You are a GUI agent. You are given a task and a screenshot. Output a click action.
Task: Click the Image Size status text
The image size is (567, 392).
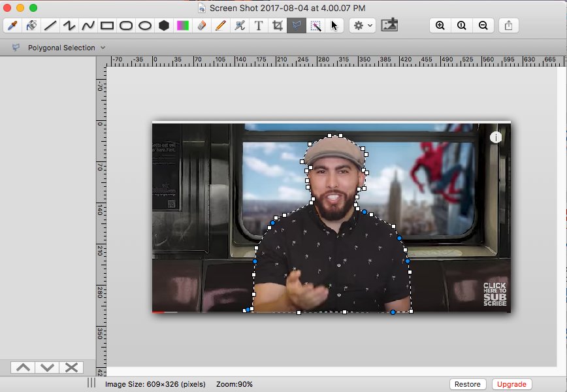[155, 384]
